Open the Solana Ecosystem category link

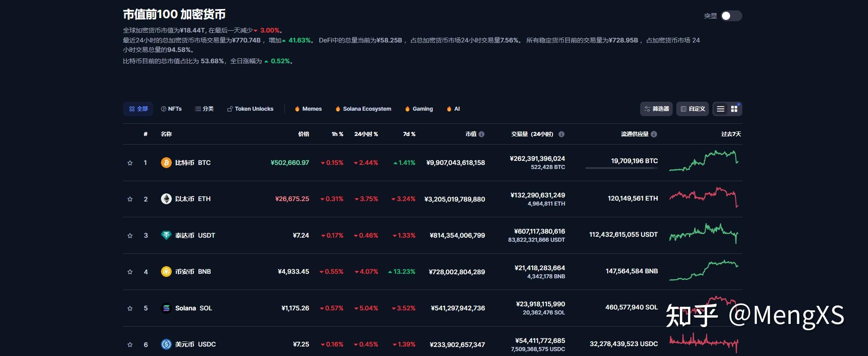coord(363,109)
